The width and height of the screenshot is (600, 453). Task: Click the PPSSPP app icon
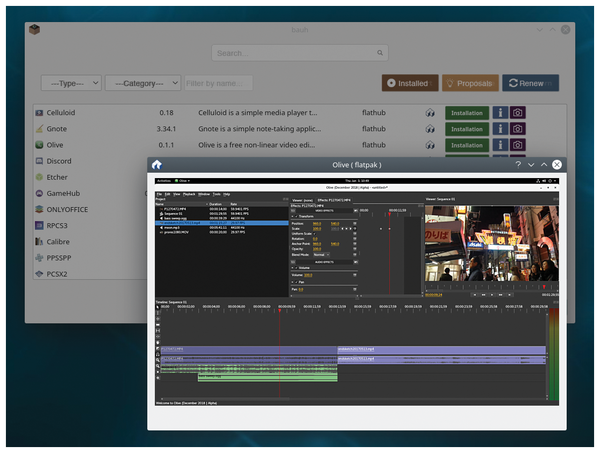[x=39, y=257]
